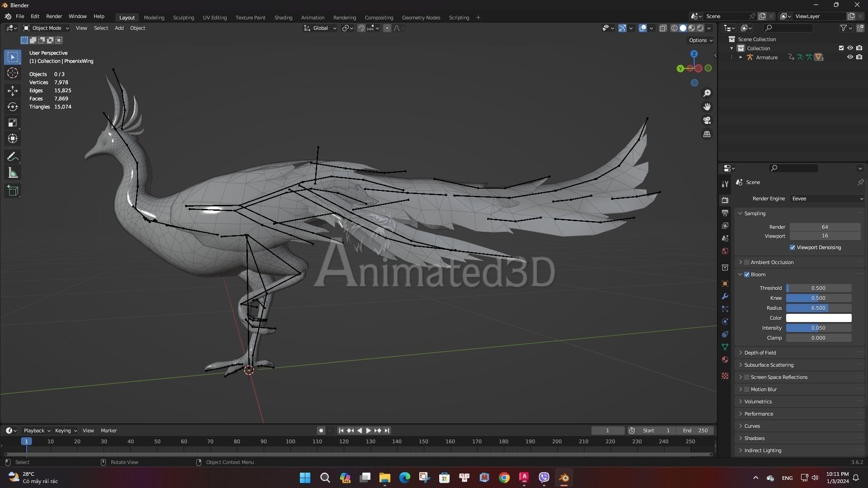Screen dimensions: 868x488
Task: Open the Material properties tab
Action: [x=725, y=360]
